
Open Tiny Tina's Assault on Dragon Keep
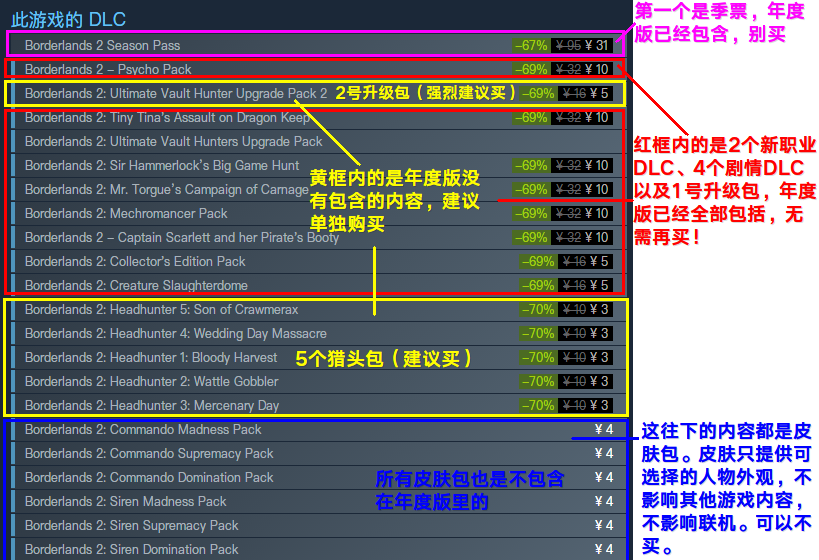[319, 118]
